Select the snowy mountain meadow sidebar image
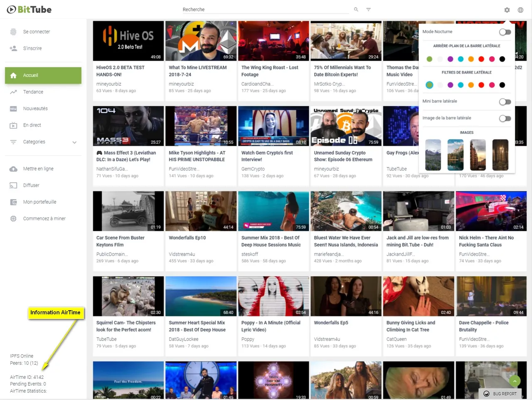The image size is (532, 400). (433, 155)
